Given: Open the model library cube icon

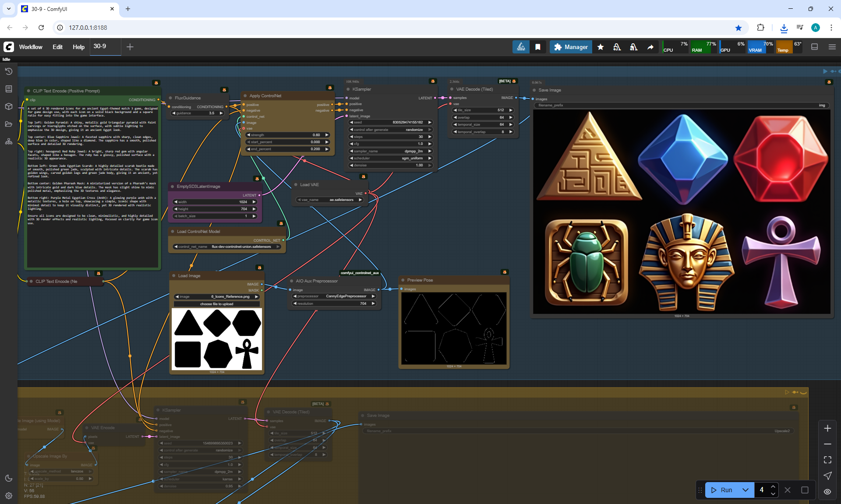Looking at the screenshot, I should 8,106.
